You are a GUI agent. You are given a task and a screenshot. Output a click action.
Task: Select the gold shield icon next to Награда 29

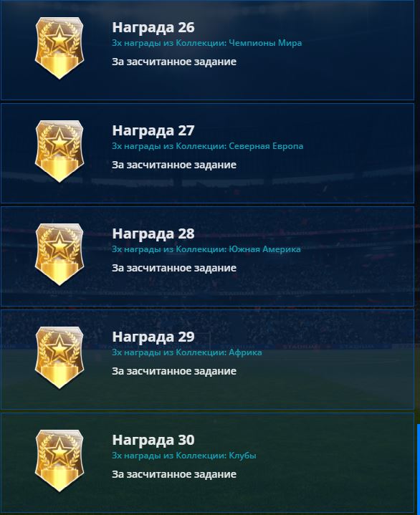coord(59,357)
